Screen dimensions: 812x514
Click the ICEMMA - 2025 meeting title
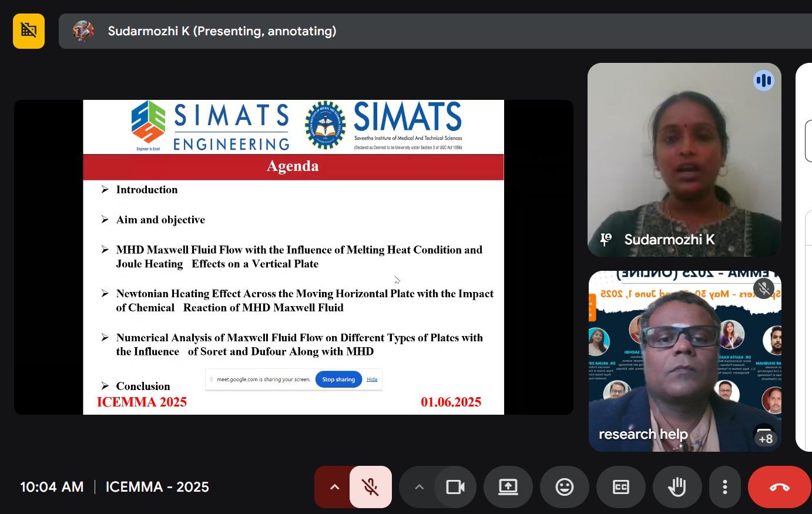click(157, 487)
